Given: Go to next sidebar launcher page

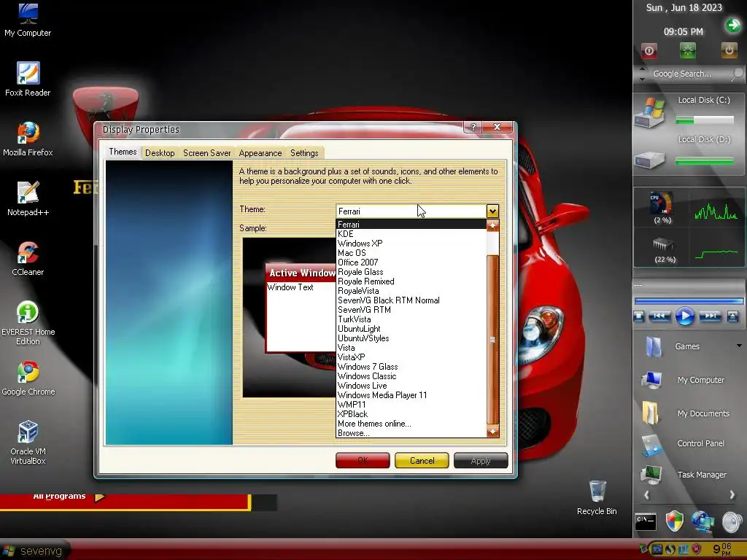Looking at the screenshot, I should click(732, 495).
